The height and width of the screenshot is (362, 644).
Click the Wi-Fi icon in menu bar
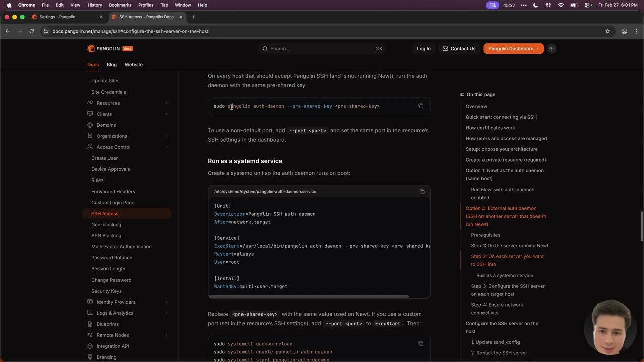pos(561,5)
